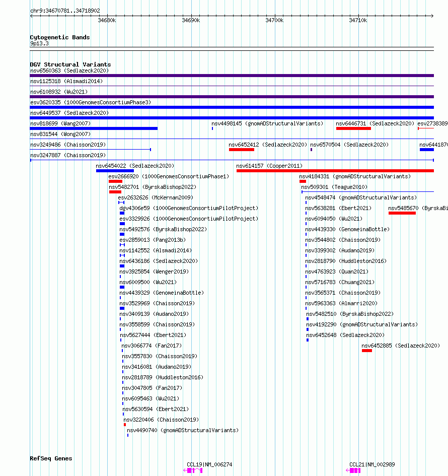Click nsv3529969 (Chaisson2019) label

(x=157, y=304)
